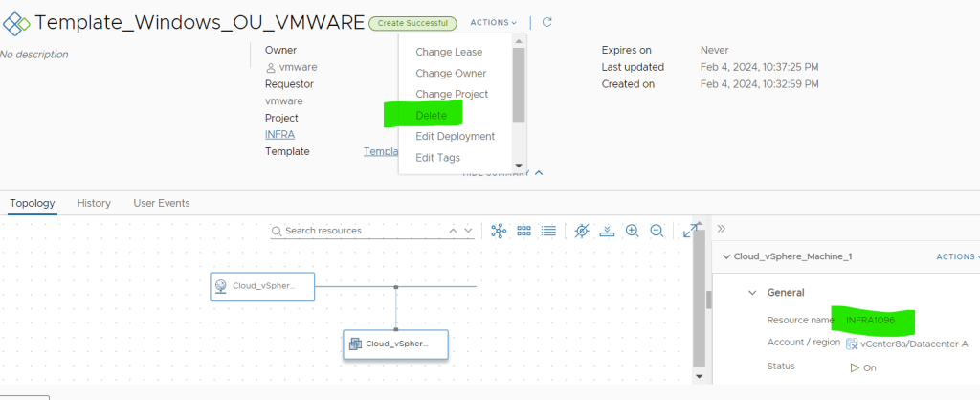Open the INFRA project link
Image resolution: width=980 pixels, height=400 pixels.
click(279, 134)
